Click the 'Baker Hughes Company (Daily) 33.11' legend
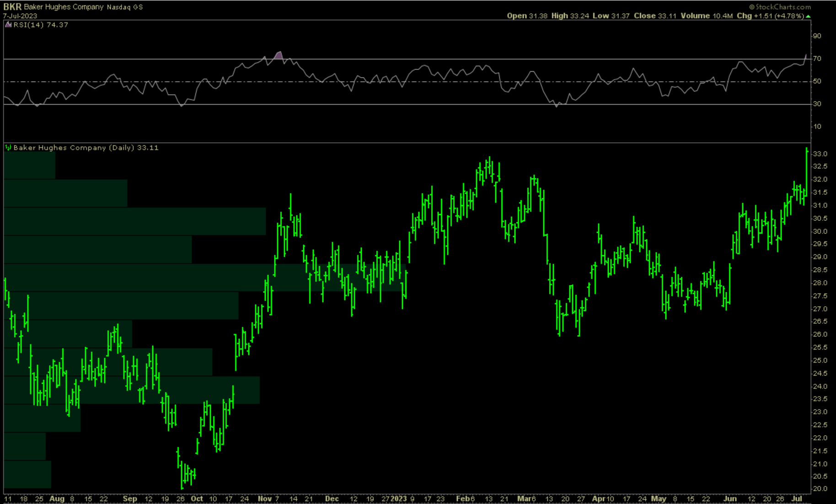 point(86,147)
